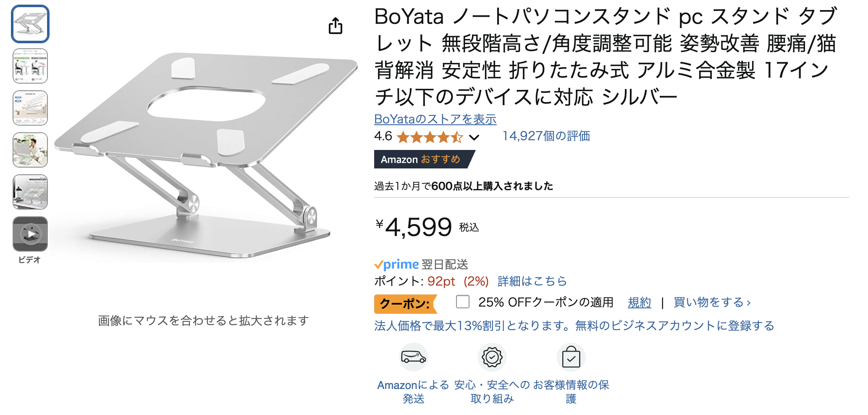This screenshot has width=868, height=415.
Task: Open the 詳細はこちら points details link
Action: click(x=532, y=281)
